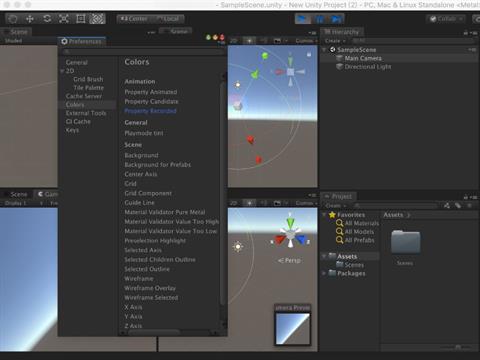The width and height of the screenshot is (480, 360).
Task: Select the Move tool
Action: 30,19
